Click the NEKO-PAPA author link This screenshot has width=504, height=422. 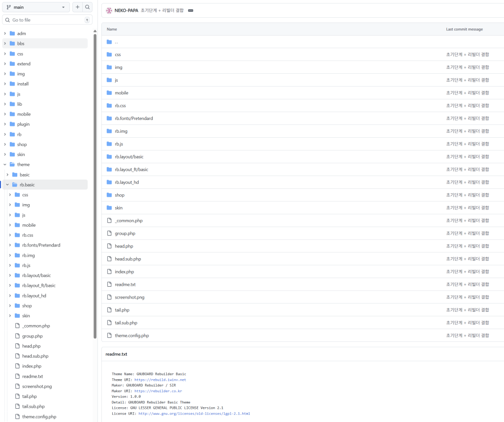[126, 10]
